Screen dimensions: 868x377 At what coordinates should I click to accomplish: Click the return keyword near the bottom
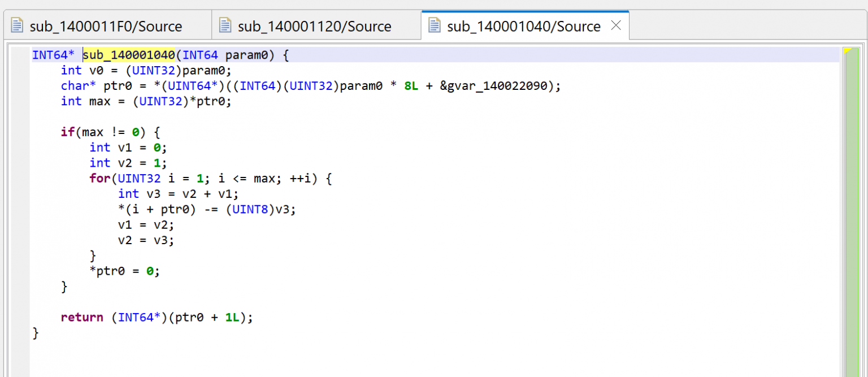[81, 317]
